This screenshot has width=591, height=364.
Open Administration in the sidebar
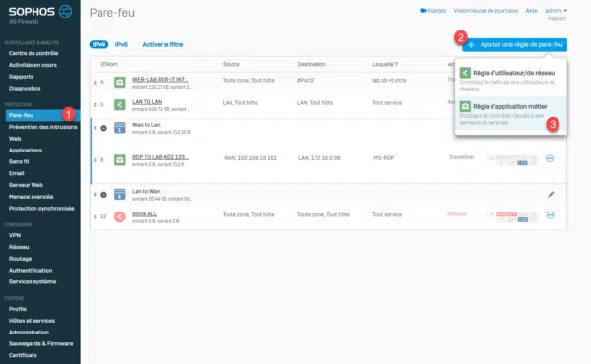coord(29,333)
